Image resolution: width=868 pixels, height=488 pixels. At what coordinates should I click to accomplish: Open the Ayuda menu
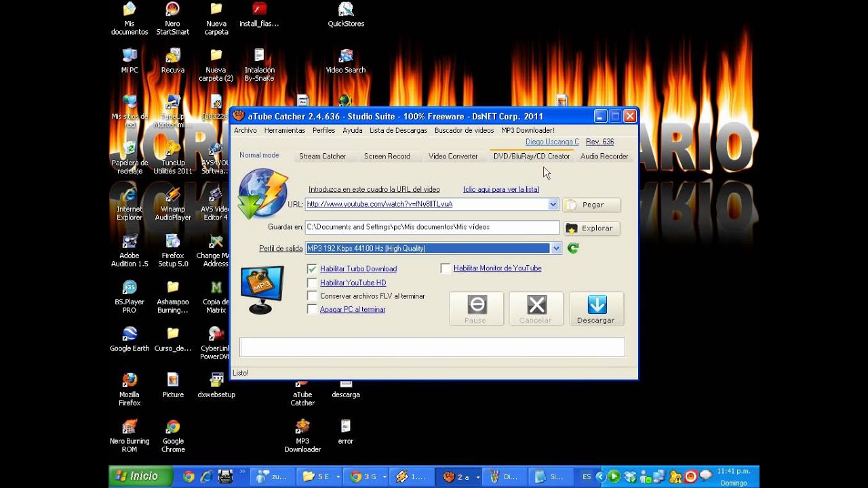(353, 130)
